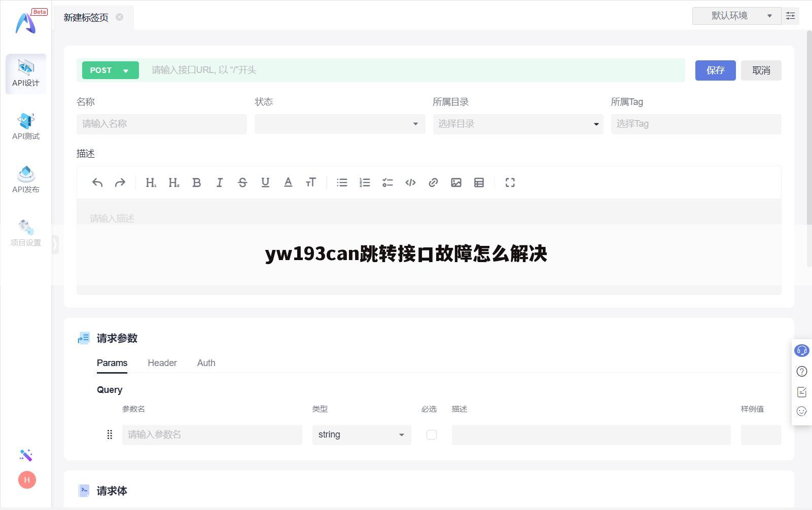Switch to the Header tab
Viewport: 812px width, 510px height.
[x=162, y=363]
